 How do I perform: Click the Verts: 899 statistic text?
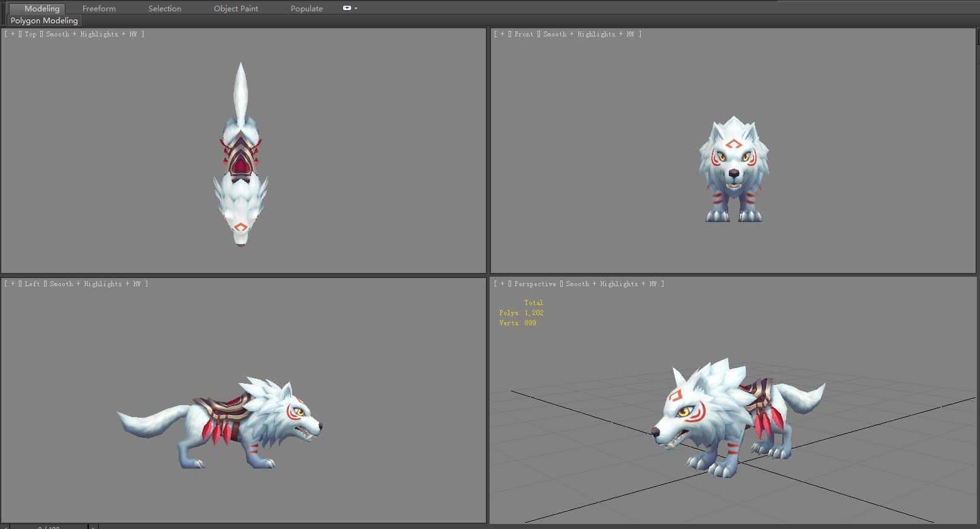[x=517, y=323]
